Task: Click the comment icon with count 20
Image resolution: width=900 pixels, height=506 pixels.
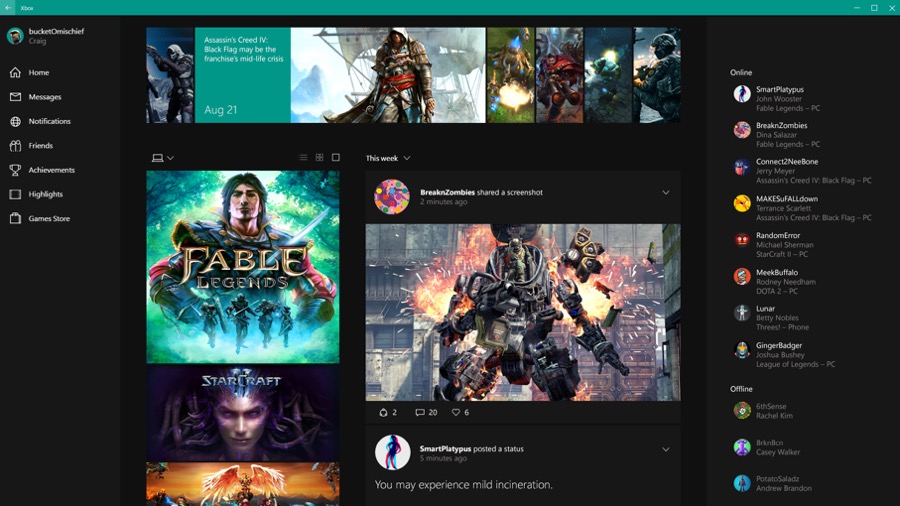Action: point(420,412)
